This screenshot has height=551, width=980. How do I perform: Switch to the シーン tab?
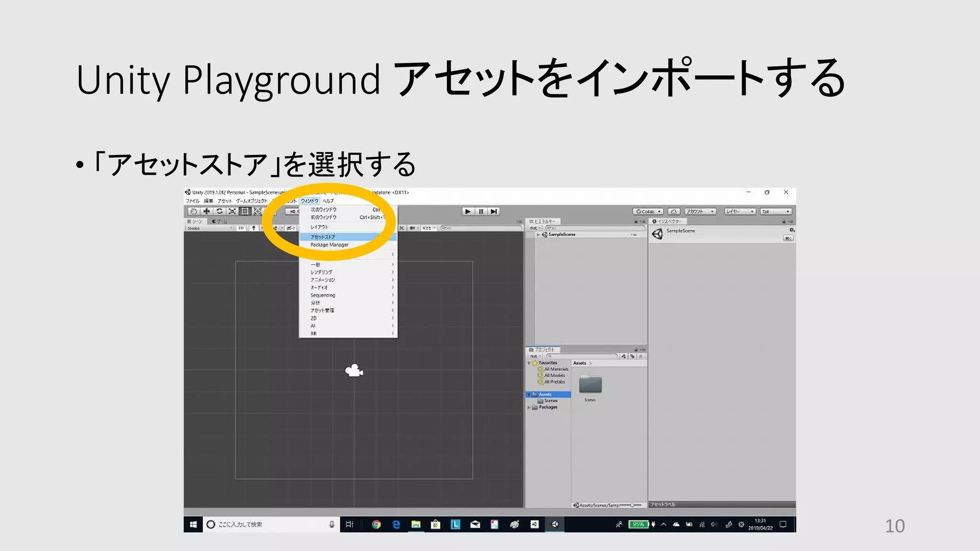point(196,221)
